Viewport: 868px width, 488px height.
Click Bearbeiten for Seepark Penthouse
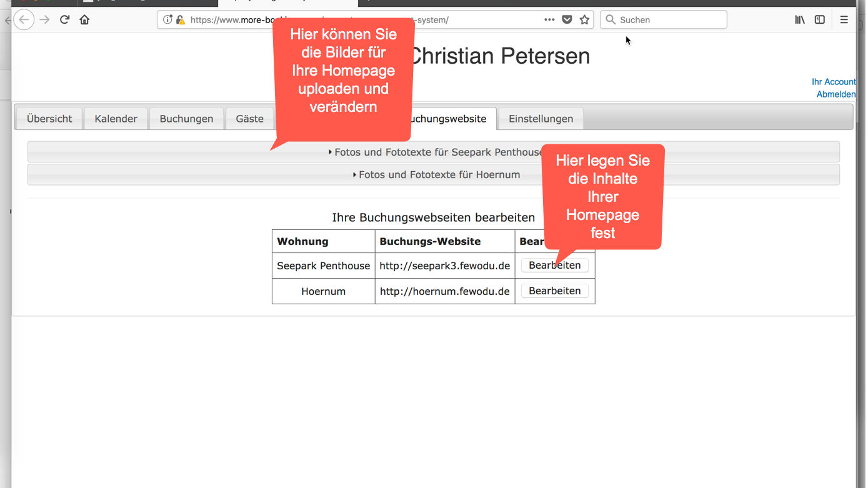pos(555,266)
